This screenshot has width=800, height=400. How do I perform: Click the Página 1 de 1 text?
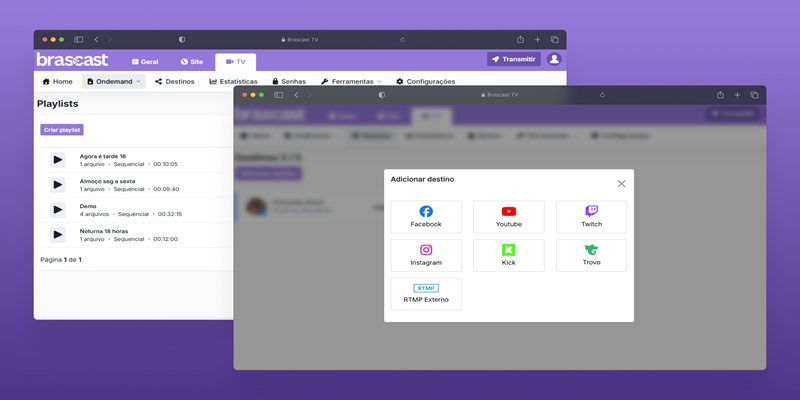[61, 260]
